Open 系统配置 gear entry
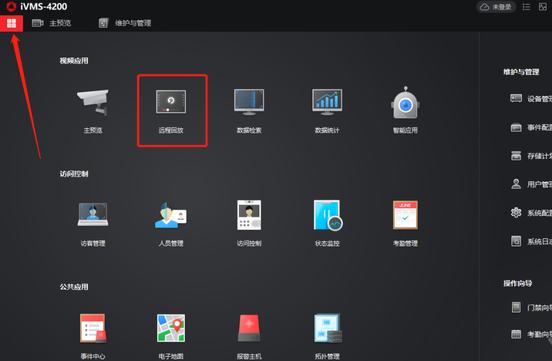 pos(531,213)
